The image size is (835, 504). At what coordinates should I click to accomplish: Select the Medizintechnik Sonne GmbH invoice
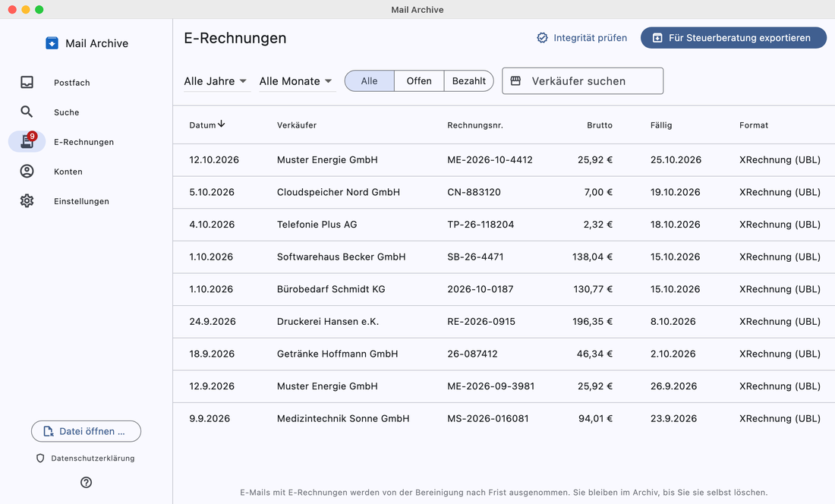pos(504,419)
